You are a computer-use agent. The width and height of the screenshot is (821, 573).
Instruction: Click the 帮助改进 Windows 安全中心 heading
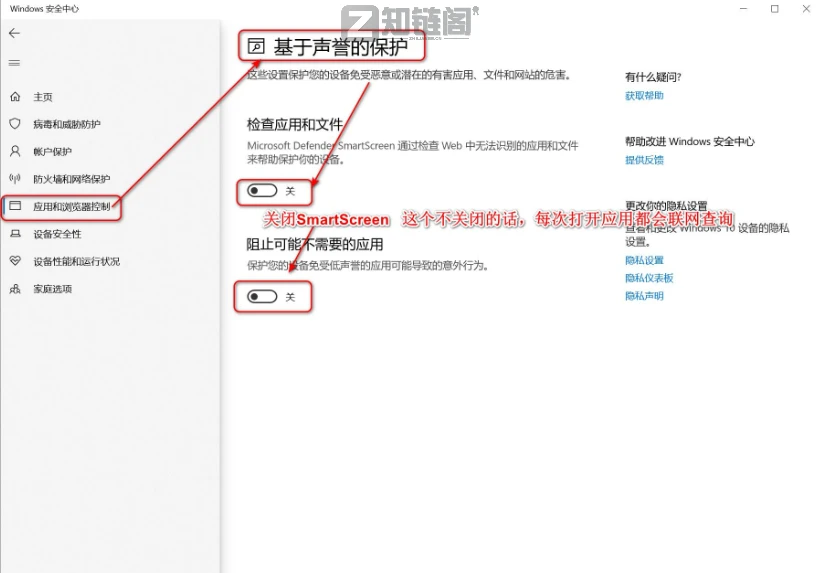690,141
